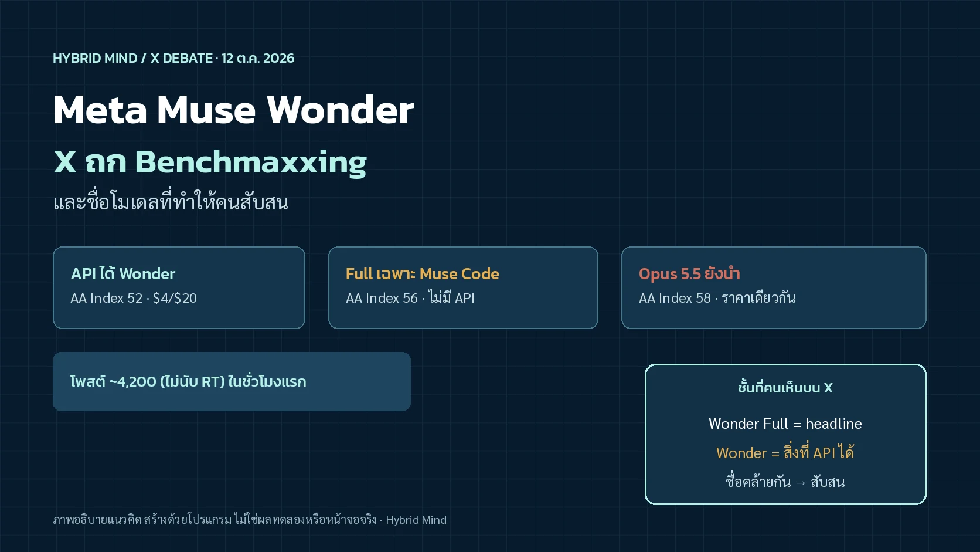Screen dimensions: 980x552
Task: Click the footer disclaimer ending "Hybrid Mind"
Action: click(x=250, y=520)
